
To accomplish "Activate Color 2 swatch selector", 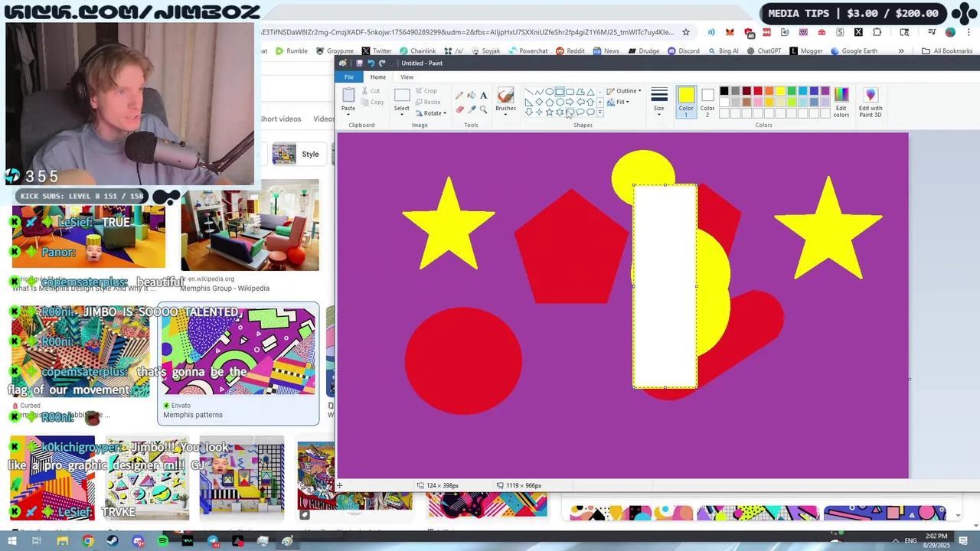I will coord(707,101).
